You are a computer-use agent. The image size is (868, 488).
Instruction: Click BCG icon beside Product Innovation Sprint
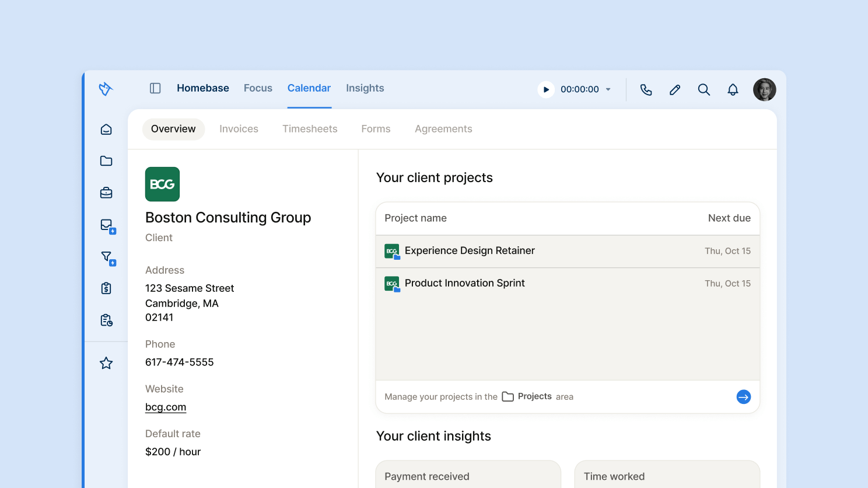click(392, 284)
